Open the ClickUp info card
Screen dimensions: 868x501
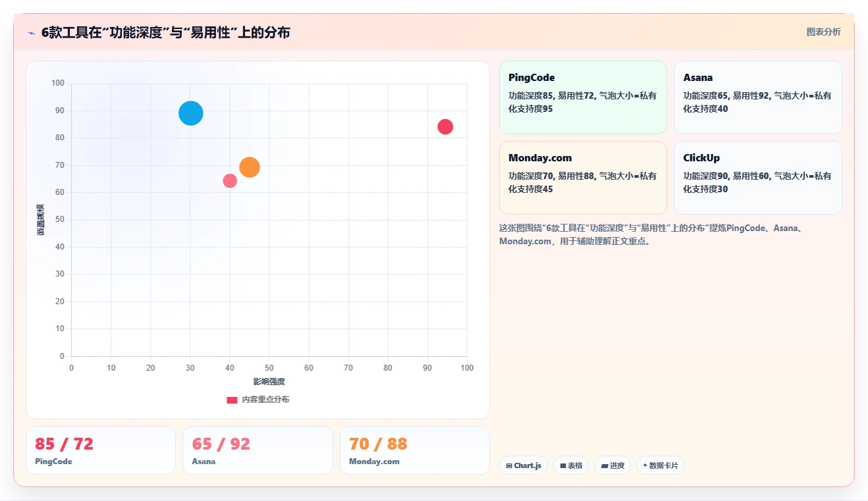tap(758, 178)
